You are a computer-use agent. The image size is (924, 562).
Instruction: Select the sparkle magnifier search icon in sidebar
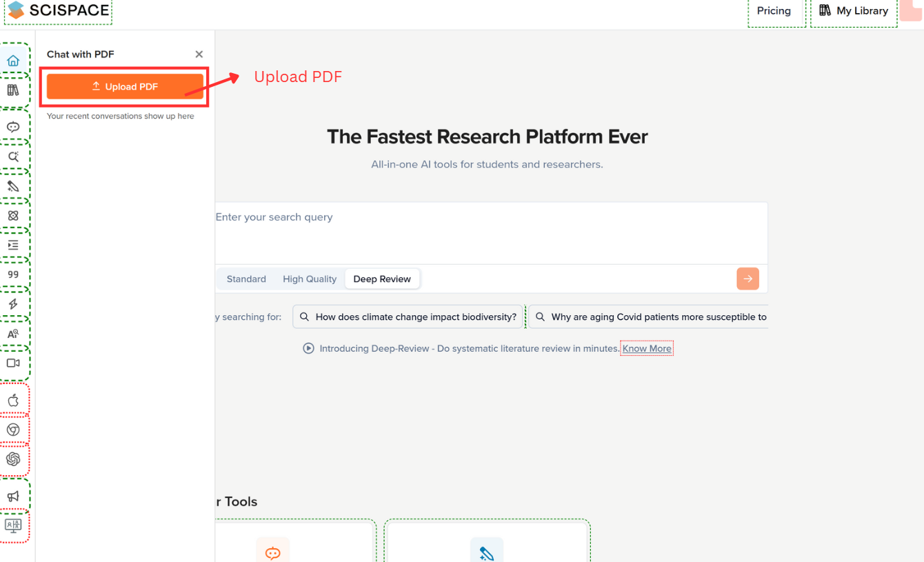click(x=13, y=157)
